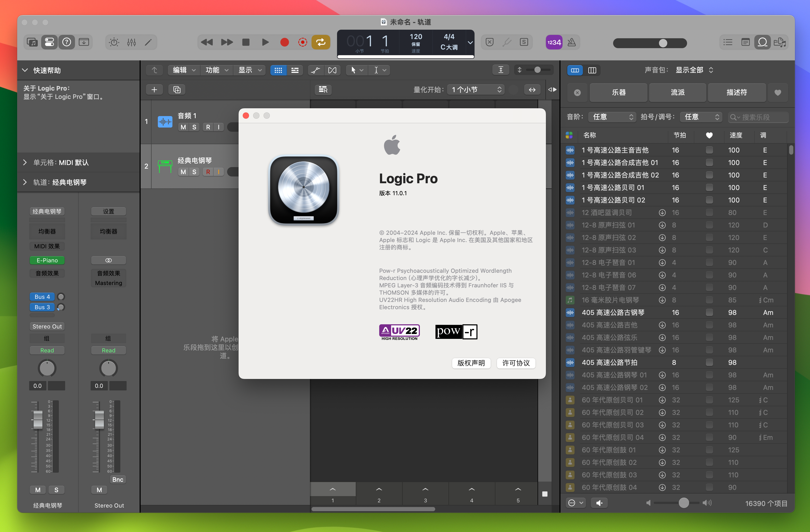Screen dimensions: 810x532
Task: Open the Mixer faders icon
Action: tap(131, 42)
